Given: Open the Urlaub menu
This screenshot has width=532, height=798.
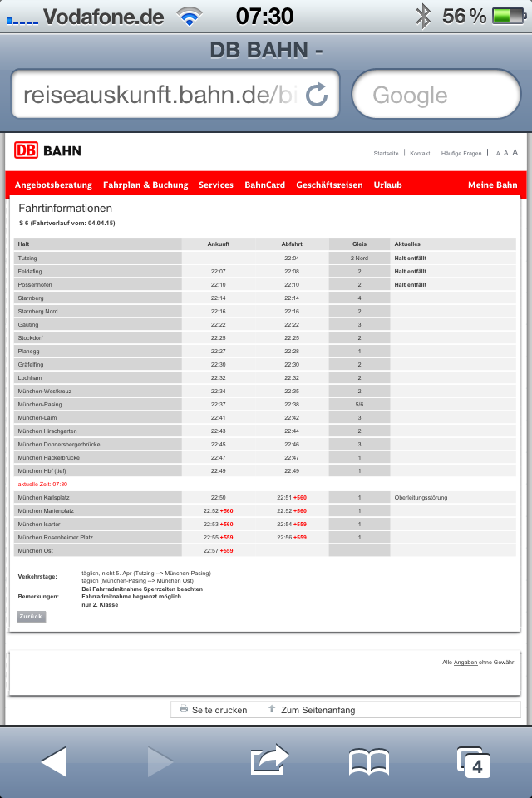Looking at the screenshot, I should coord(388,185).
